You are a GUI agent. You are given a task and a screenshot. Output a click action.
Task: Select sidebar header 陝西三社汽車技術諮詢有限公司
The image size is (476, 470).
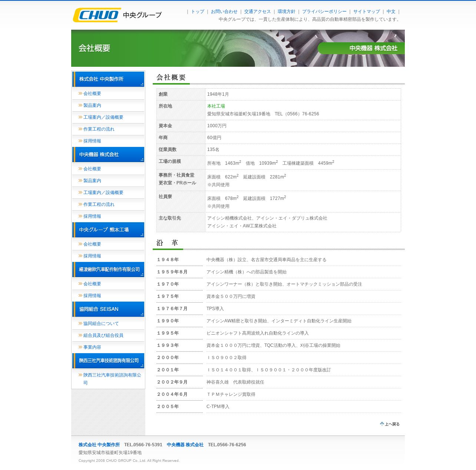[108, 361]
